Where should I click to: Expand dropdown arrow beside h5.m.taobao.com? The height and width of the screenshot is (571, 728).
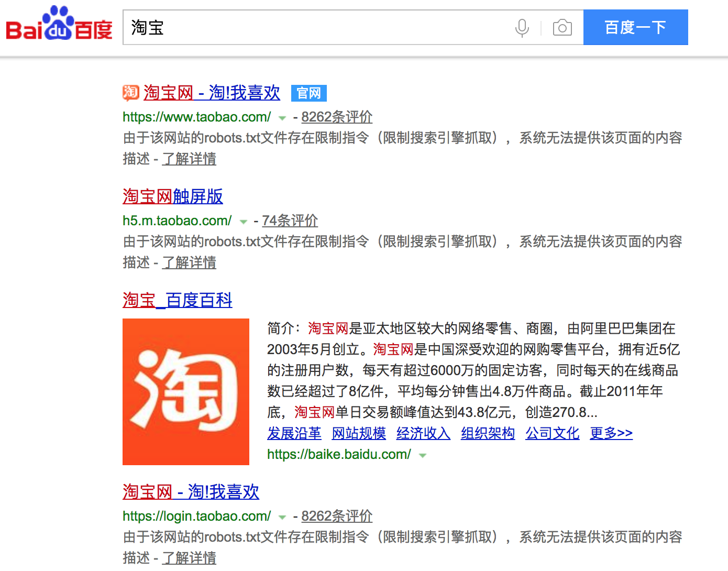(x=243, y=222)
